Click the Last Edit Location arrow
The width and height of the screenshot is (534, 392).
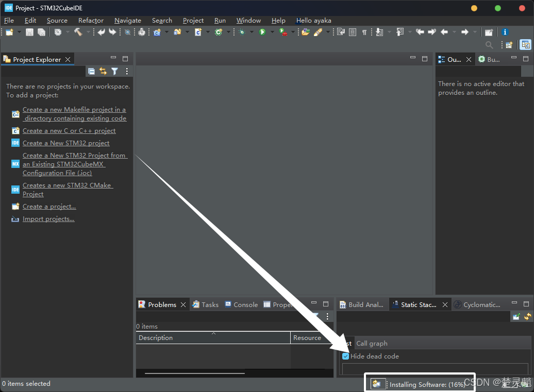[420, 32]
